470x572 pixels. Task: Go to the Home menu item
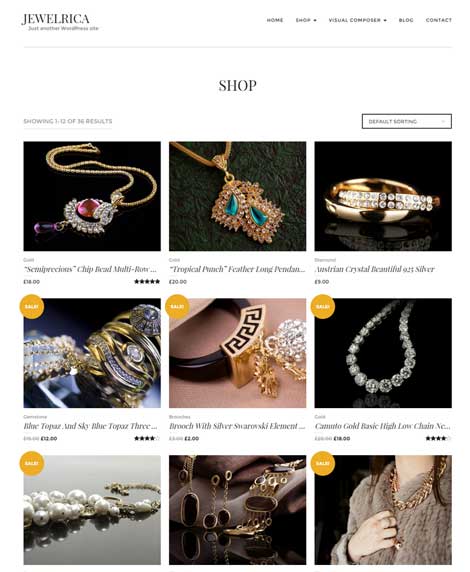tap(275, 20)
